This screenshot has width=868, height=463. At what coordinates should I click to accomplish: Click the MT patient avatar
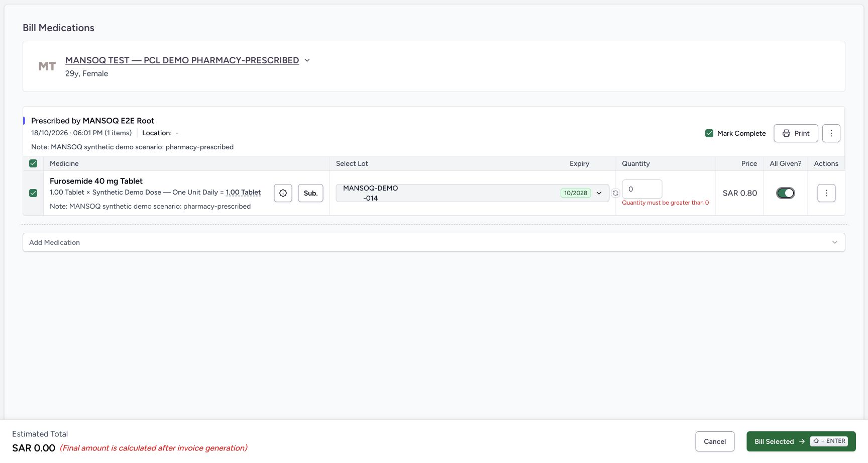pos(47,66)
